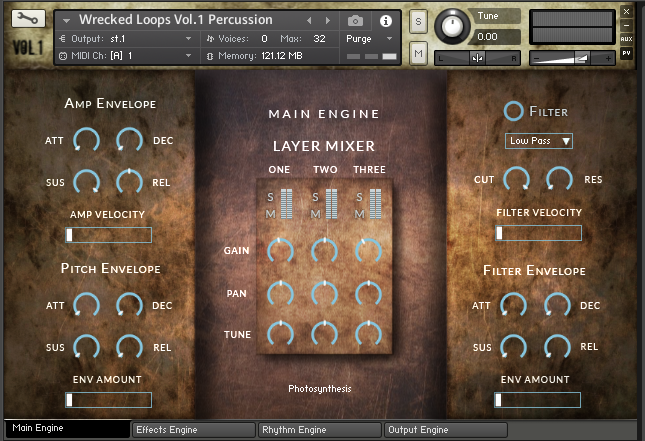The width and height of the screenshot is (645, 441).
Task: Click the Filter Envelope Env Amount slider
Action: (x=538, y=400)
